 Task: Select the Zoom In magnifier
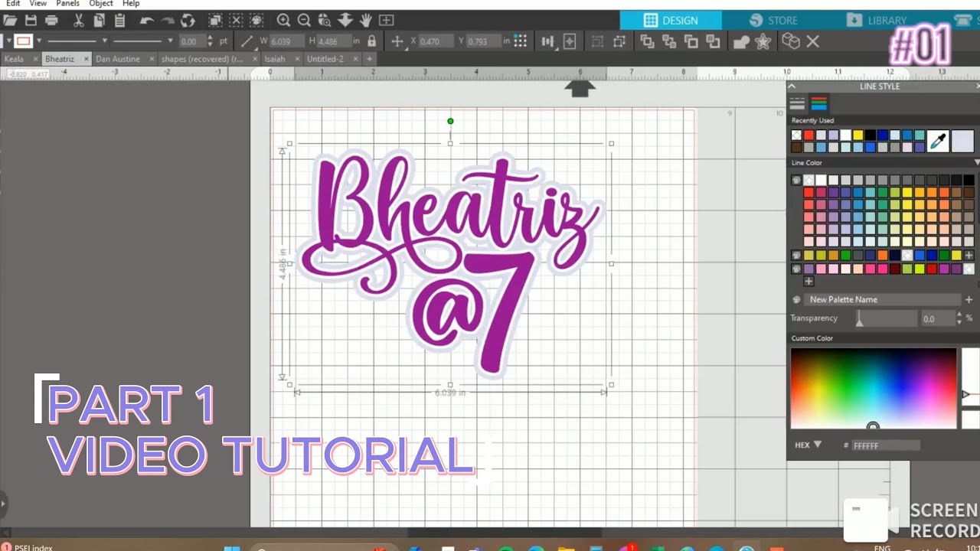283,21
